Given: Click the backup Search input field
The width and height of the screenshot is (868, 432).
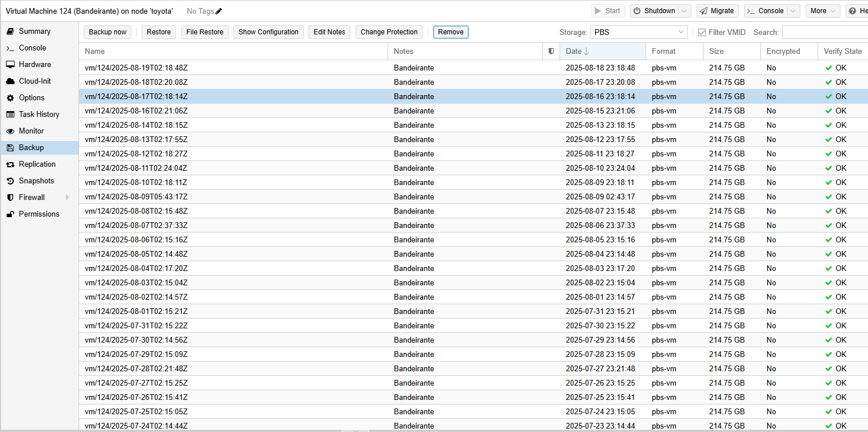Looking at the screenshot, I should pyautogui.click(x=824, y=32).
